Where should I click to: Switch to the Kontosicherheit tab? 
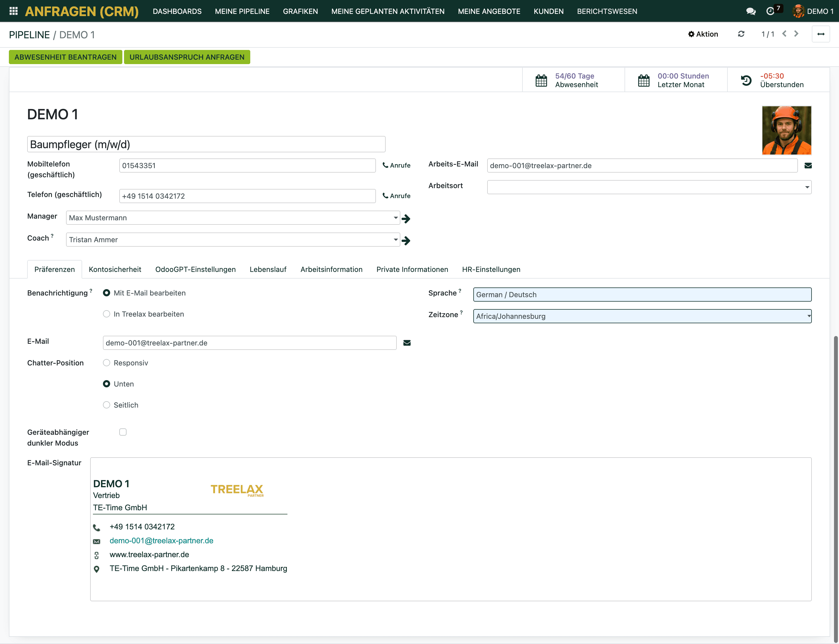pyautogui.click(x=115, y=269)
